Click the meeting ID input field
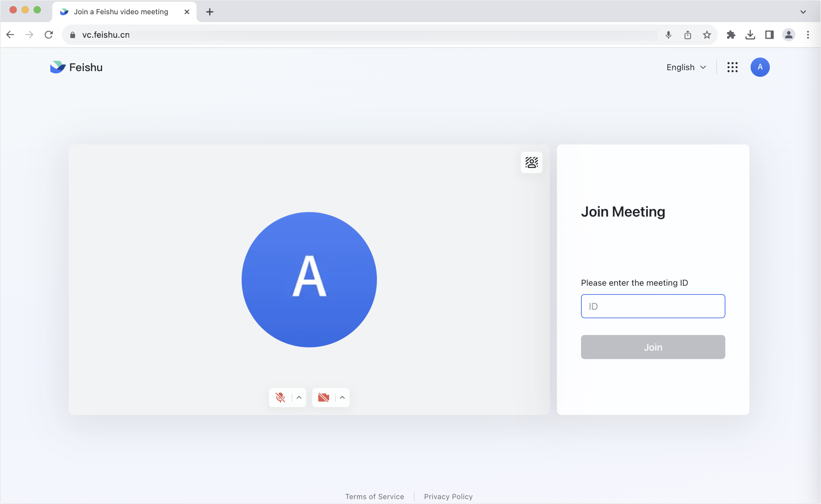This screenshot has width=821, height=504. 653,306
